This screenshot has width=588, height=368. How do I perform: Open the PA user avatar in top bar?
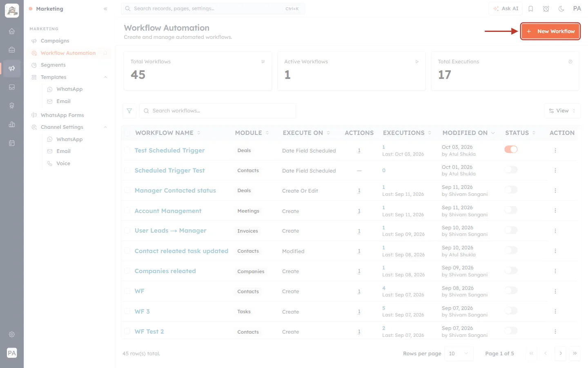pos(577,9)
